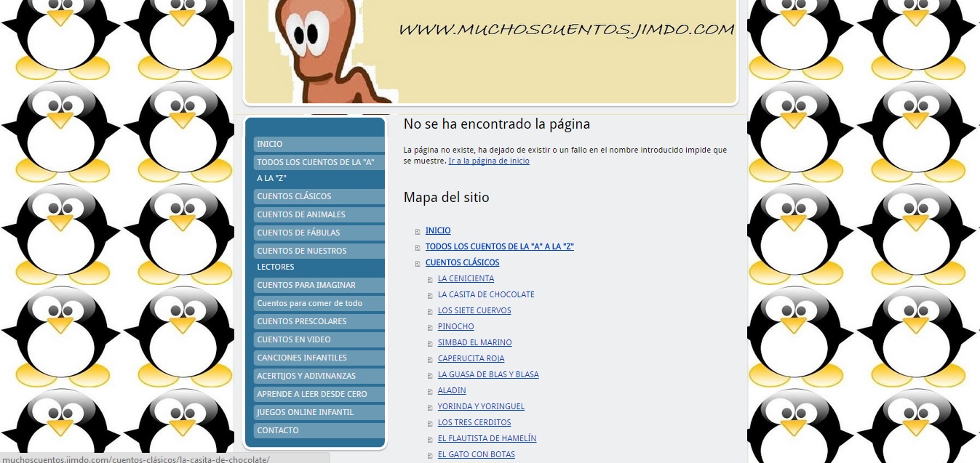Open the 'Ir a la página de inicio' link
This screenshot has height=463, width=980.
[488, 161]
